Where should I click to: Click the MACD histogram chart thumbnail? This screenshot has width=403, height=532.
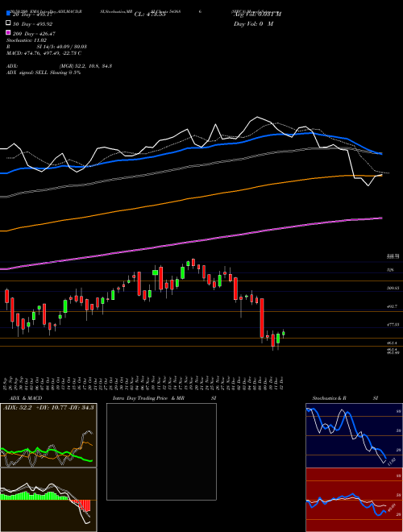click(48, 500)
